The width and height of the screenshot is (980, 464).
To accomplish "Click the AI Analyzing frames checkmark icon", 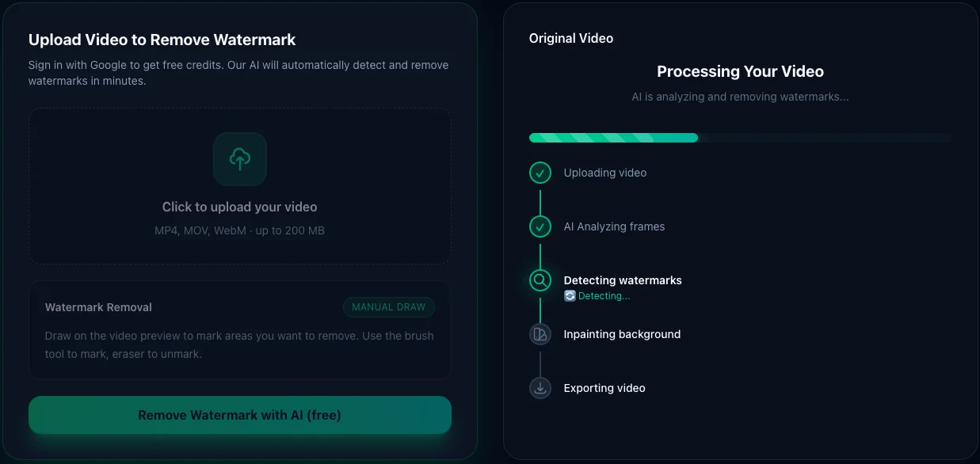I will point(540,226).
